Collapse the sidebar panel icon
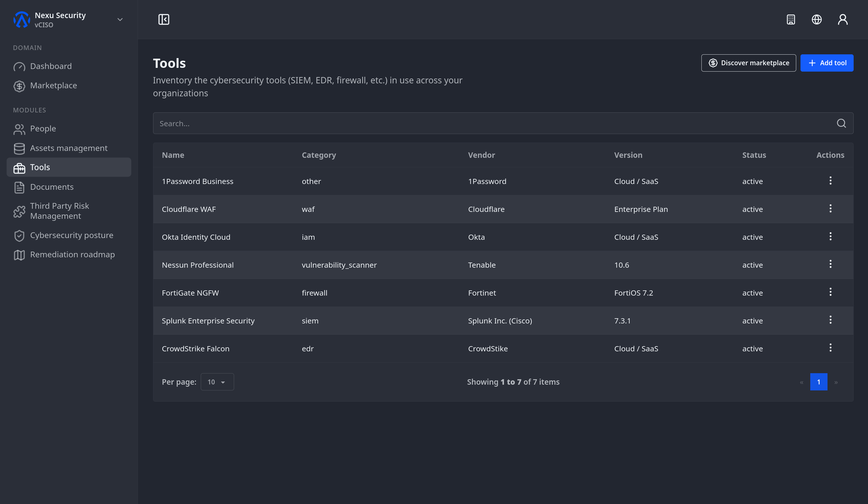Image resolution: width=868 pixels, height=504 pixels. coord(164,19)
